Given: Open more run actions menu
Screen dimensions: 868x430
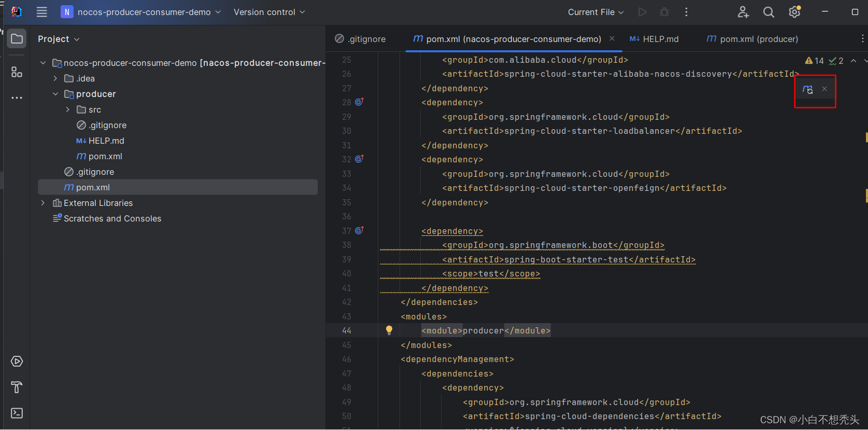Looking at the screenshot, I should pyautogui.click(x=686, y=12).
